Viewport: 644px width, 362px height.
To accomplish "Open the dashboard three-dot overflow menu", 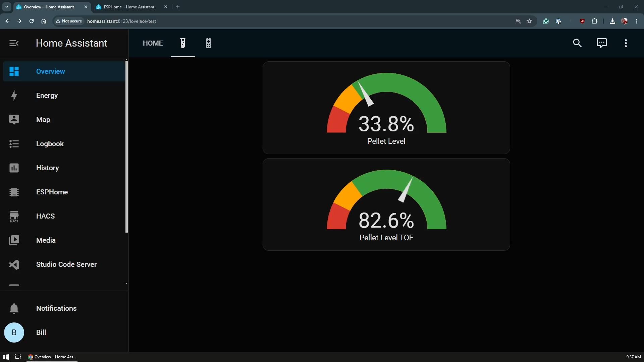I will coord(626,43).
